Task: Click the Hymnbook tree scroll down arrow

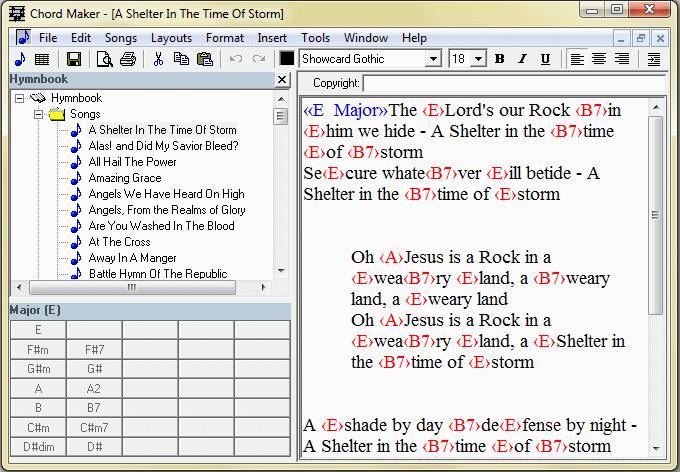Action: [x=281, y=271]
